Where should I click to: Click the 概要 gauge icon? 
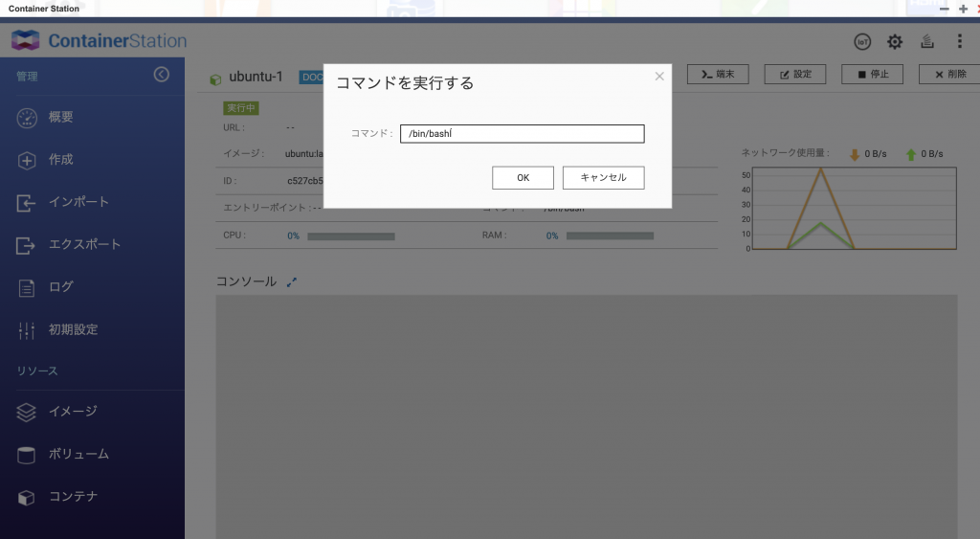27,118
